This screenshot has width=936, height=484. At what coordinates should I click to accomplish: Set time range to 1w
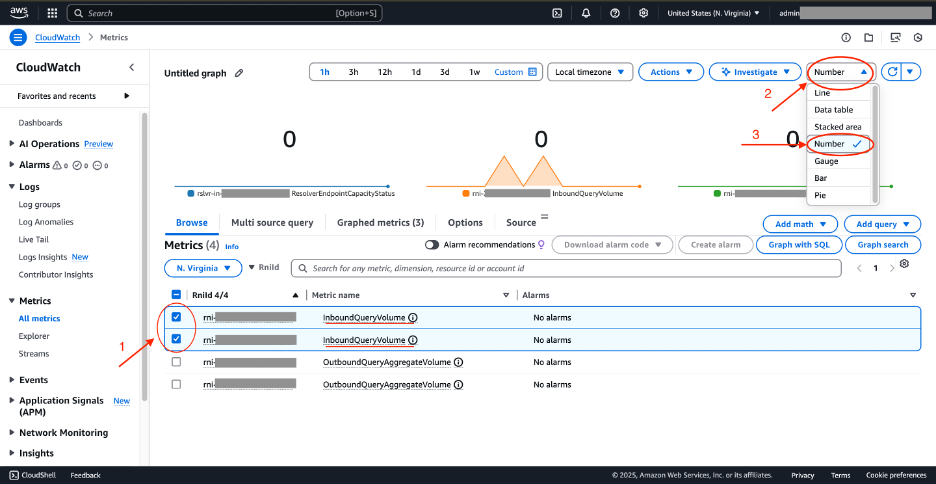click(x=475, y=72)
